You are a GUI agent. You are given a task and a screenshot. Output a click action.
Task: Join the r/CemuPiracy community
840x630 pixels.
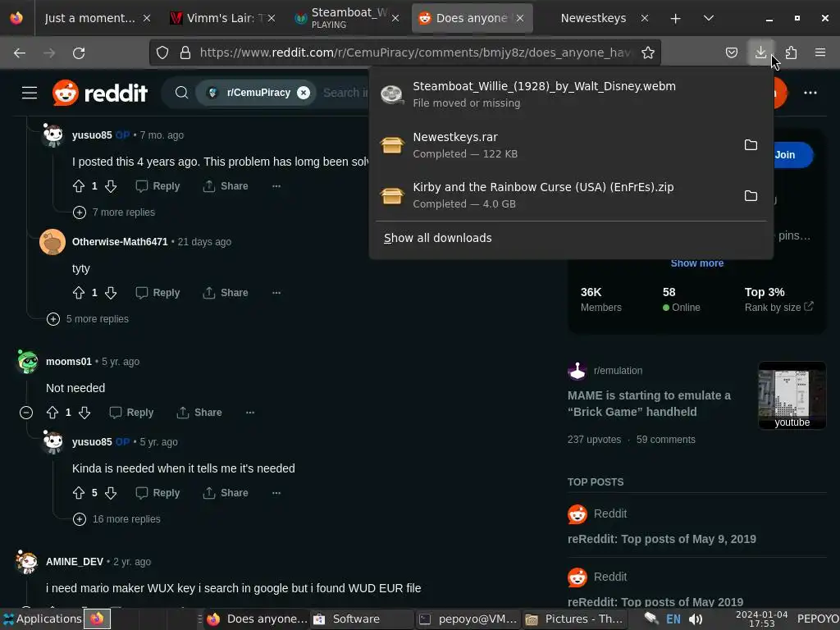[x=785, y=155]
